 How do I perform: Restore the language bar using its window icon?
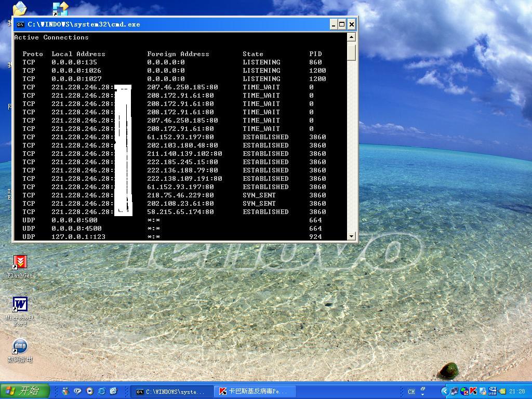coord(423,389)
